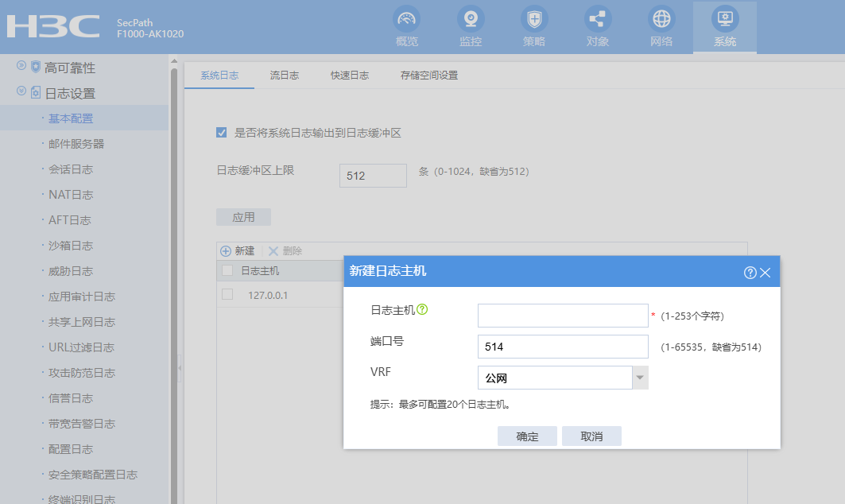Switch to the 流日志 tab
This screenshot has height=504, width=845.
[285, 76]
